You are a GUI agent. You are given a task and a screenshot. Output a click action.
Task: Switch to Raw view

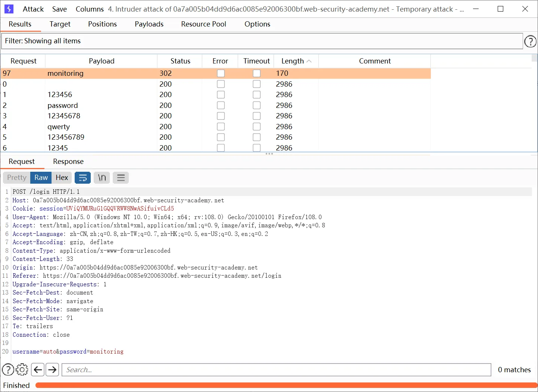point(41,178)
